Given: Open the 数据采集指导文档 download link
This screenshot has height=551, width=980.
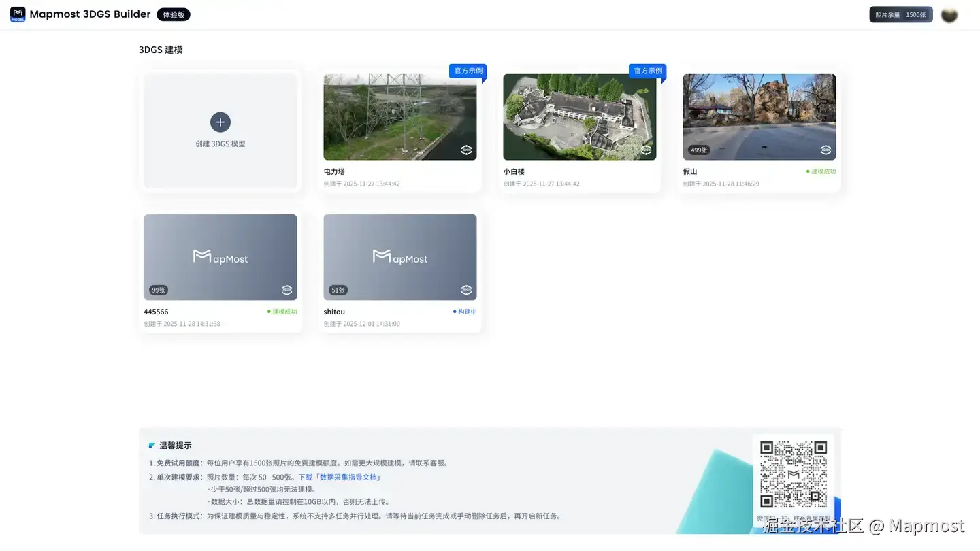Looking at the screenshot, I should tap(340, 478).
